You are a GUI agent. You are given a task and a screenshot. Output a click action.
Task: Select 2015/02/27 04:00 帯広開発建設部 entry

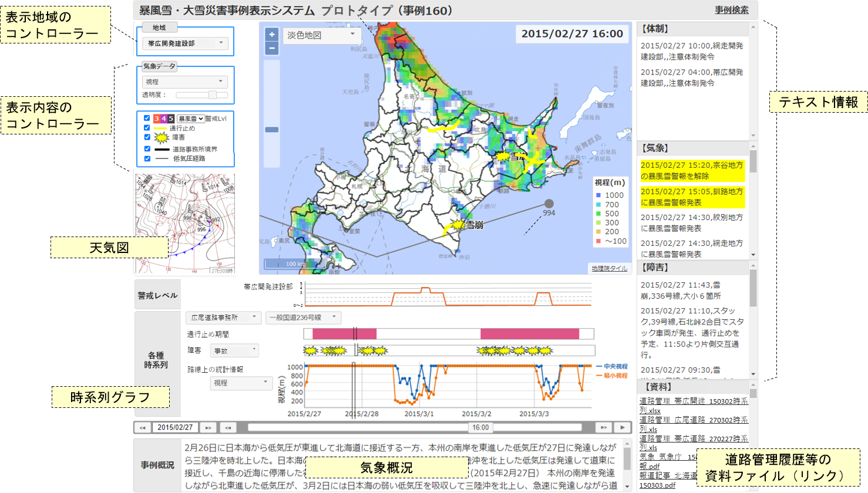692,77
